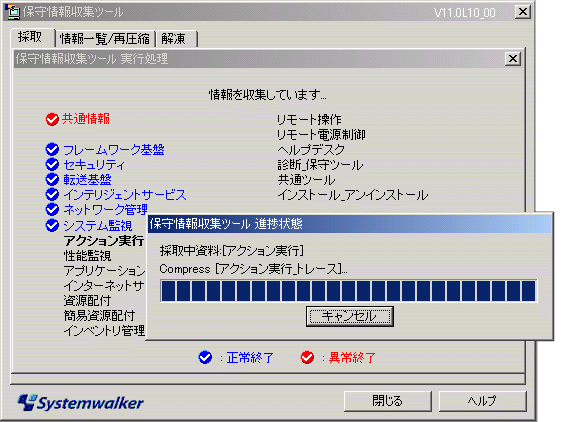Viewport: 565px width, 422px height.
Task: Open the 解凍 tab
Action: pos(176,39)
